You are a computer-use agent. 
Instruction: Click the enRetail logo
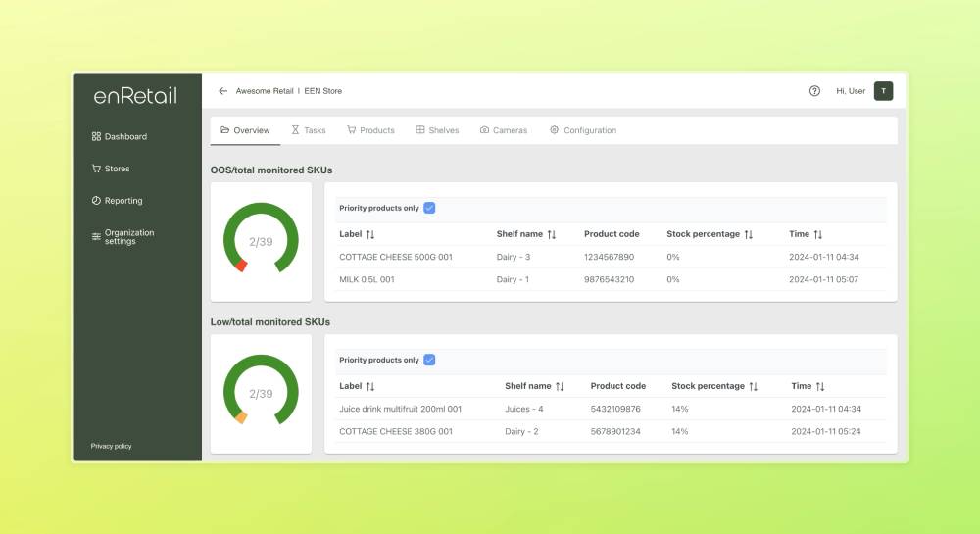tap(135, 96)
